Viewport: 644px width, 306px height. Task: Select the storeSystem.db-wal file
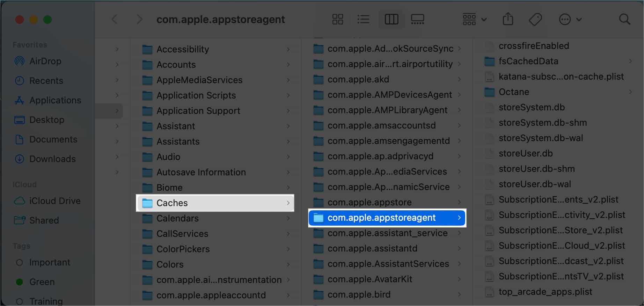click(x=558, y=138)
